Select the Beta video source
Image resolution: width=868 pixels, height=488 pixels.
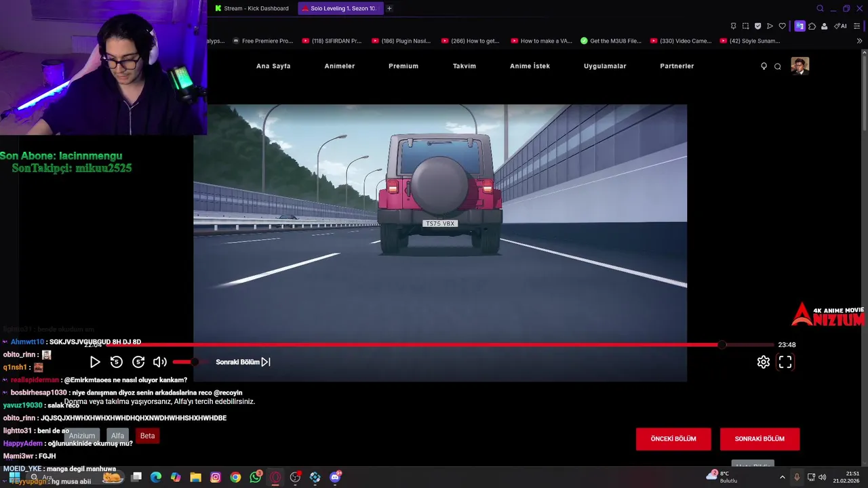point(147,436)
